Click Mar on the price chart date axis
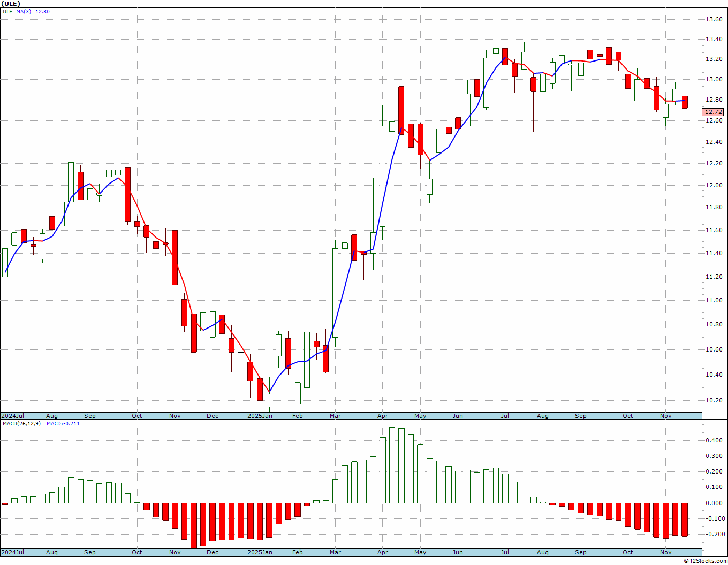Screen dimensions: 728x565 (335, 416)
